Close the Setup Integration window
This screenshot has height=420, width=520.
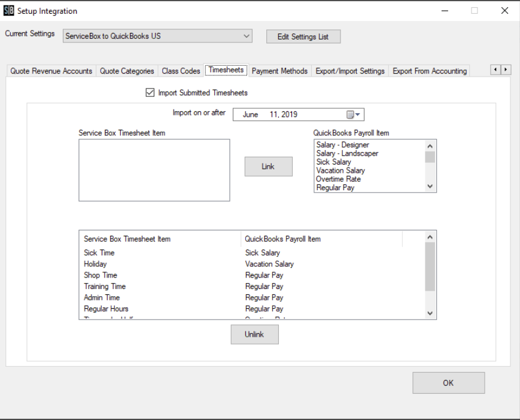pos(504,11)
